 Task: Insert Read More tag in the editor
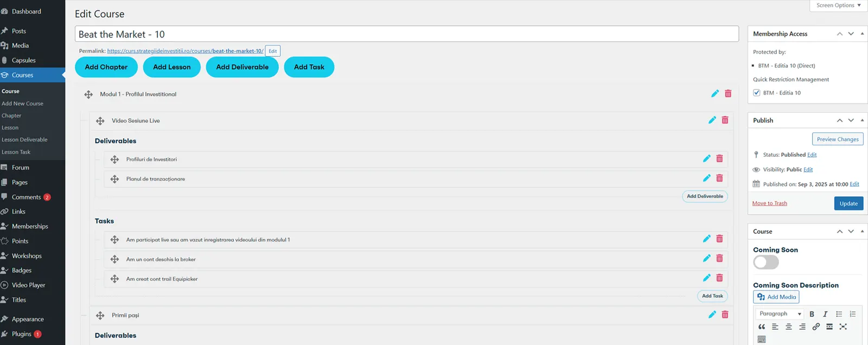point(829,327)
